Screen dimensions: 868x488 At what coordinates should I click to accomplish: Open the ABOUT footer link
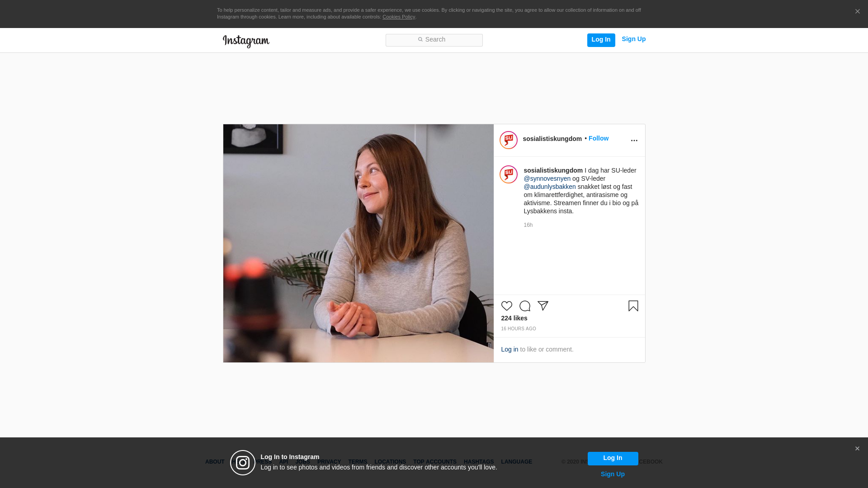coord(215,462)
